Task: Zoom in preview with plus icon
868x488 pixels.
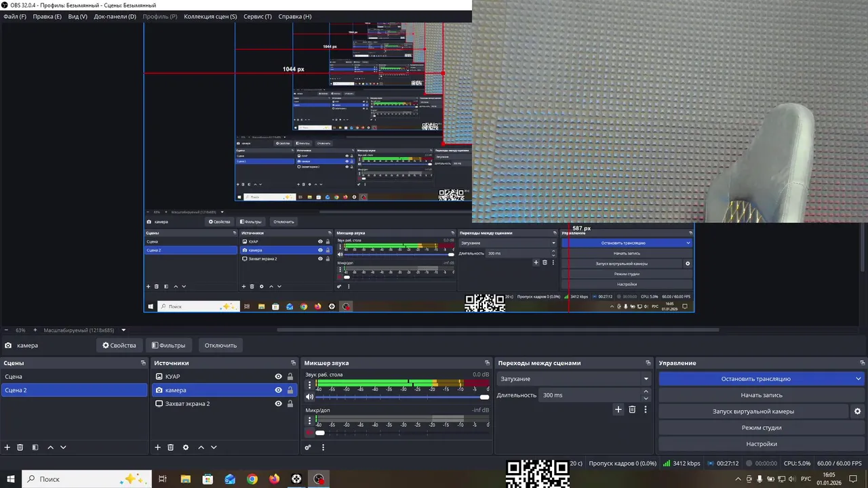Action: coord(35,330)
